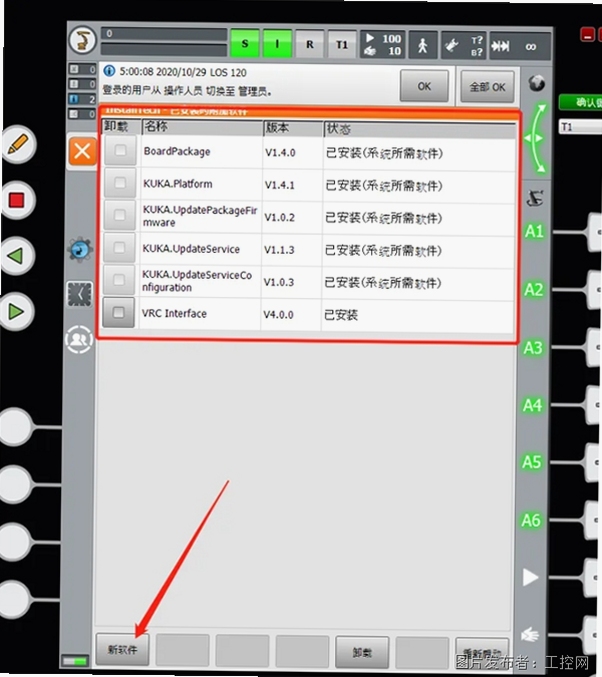The width and height of the screenshot is (602, 677).
Task: Click the globe icon on right sidebar
Action: (x=536, y=82)
